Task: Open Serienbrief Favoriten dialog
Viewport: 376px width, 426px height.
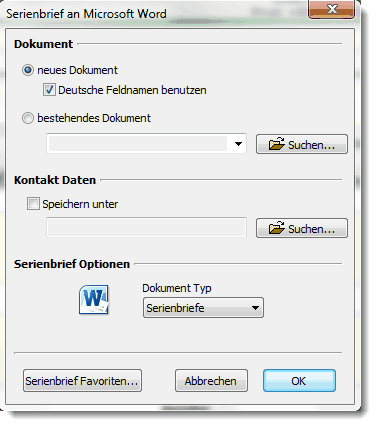Action: 82,380
